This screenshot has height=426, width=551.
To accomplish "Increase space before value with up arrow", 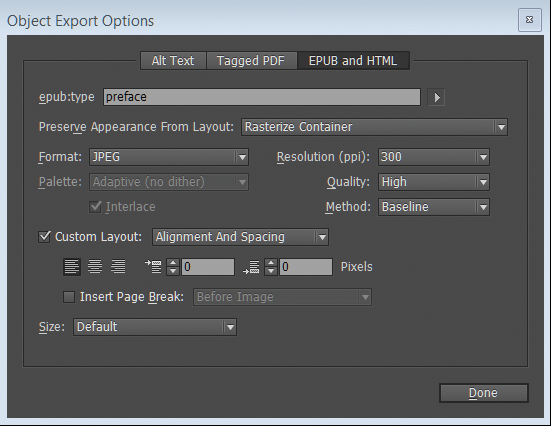I will 173,263.
